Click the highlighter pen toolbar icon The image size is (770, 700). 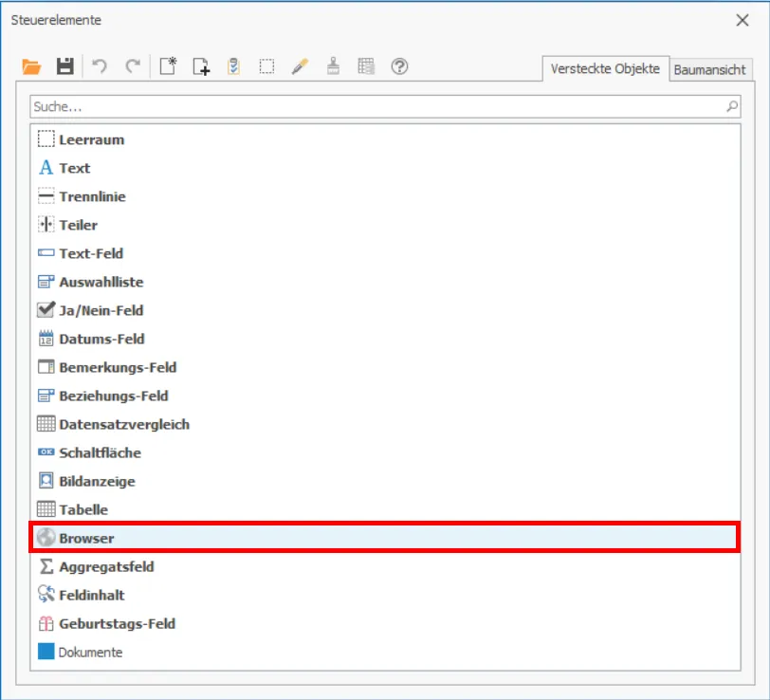coord(300,66)
